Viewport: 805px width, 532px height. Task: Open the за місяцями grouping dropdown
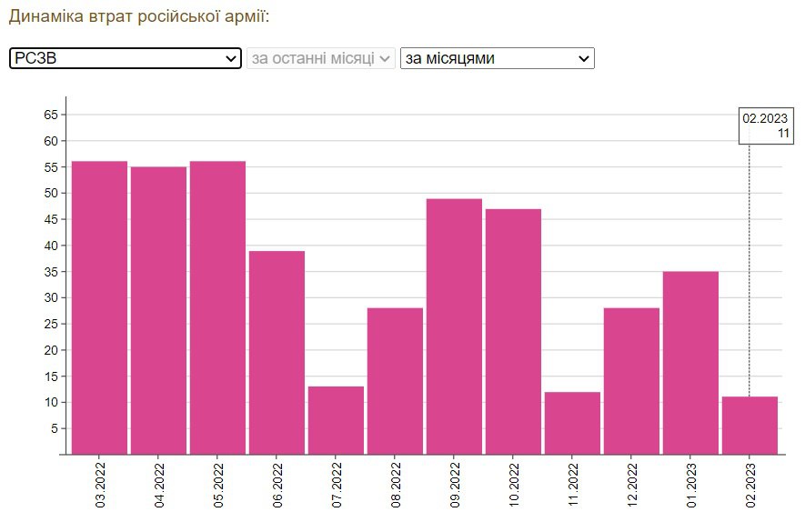tap(497, 58)
